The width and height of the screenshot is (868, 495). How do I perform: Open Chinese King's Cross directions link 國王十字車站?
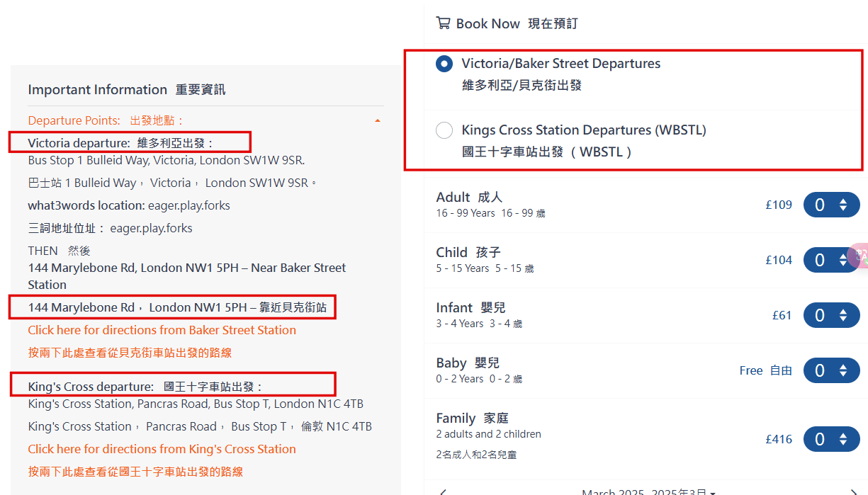[x=135, y=472]
